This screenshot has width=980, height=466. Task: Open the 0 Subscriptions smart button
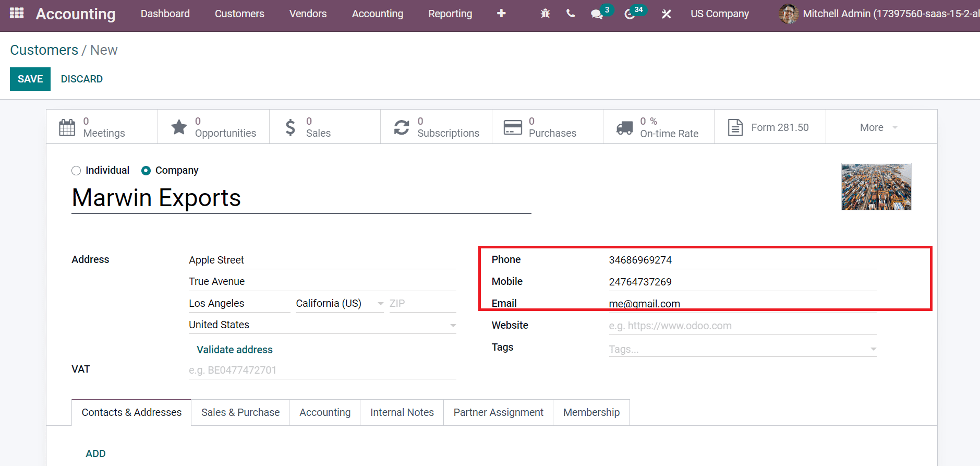(437, 127)
